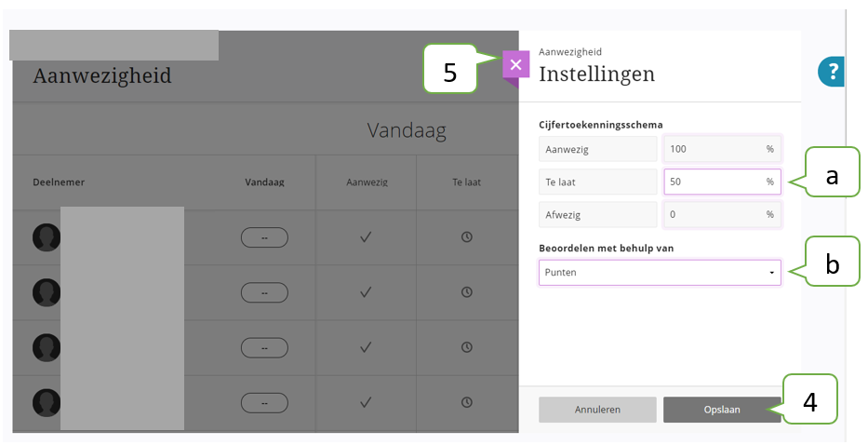Mark third participant late with clock icon
The height and width of the screenshot is (445, 868).
click(467, 347)
